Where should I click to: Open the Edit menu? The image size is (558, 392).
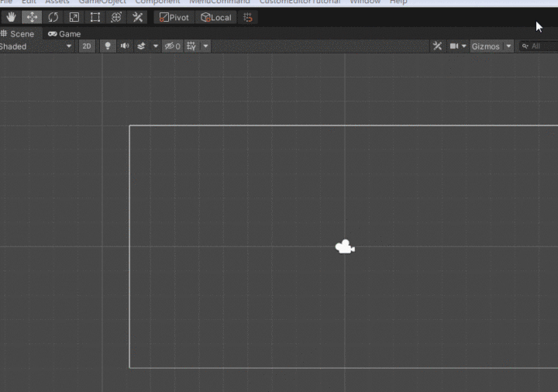tap(29, 2)
